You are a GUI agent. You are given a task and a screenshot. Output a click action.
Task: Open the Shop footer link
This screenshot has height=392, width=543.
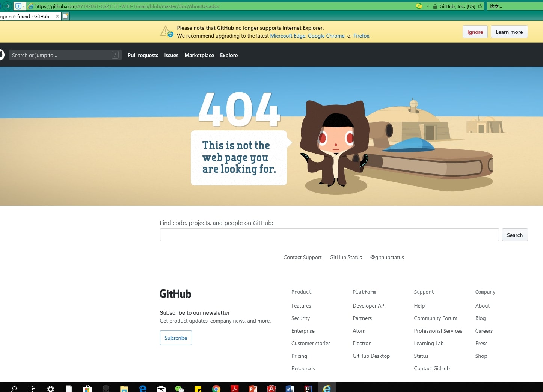481,356
